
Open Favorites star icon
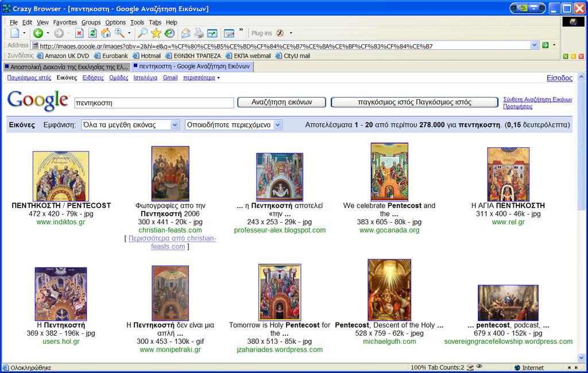pos(156,33)
